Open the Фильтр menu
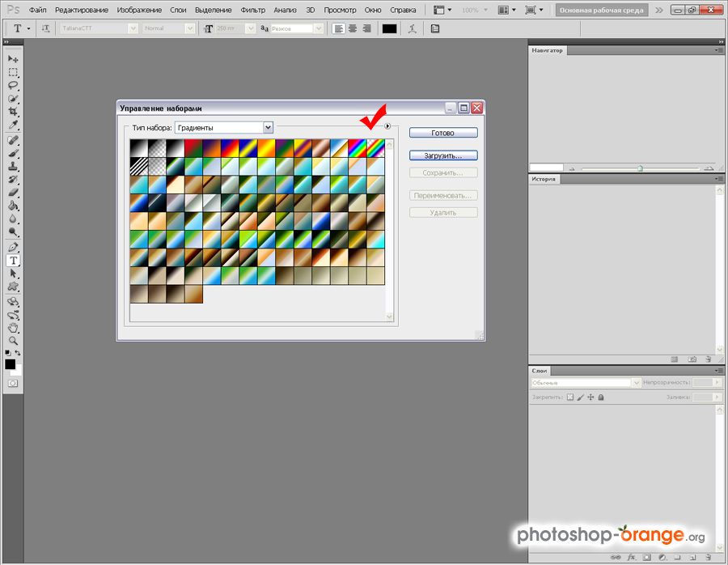The width and height of the screenshot is (728, 565). (x=252, y=10)
